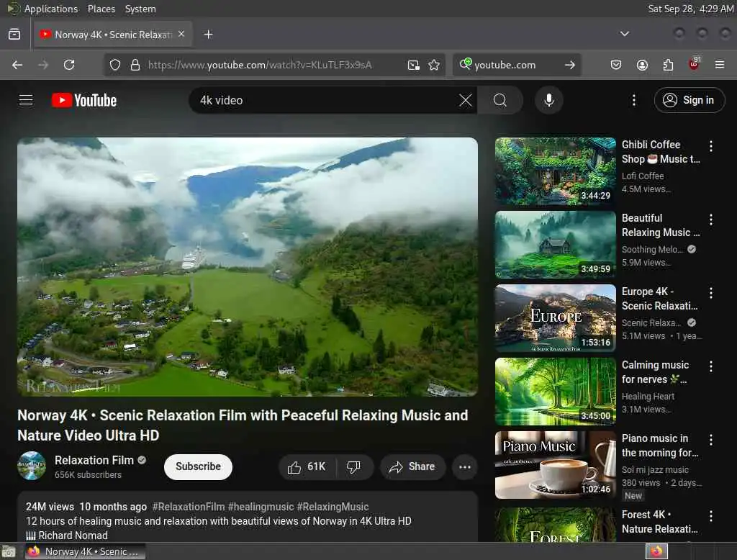Expand the video description box

248,518
